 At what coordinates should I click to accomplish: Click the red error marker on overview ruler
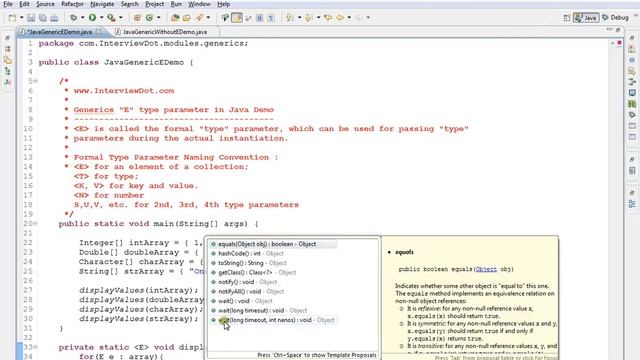pos(619,43)
